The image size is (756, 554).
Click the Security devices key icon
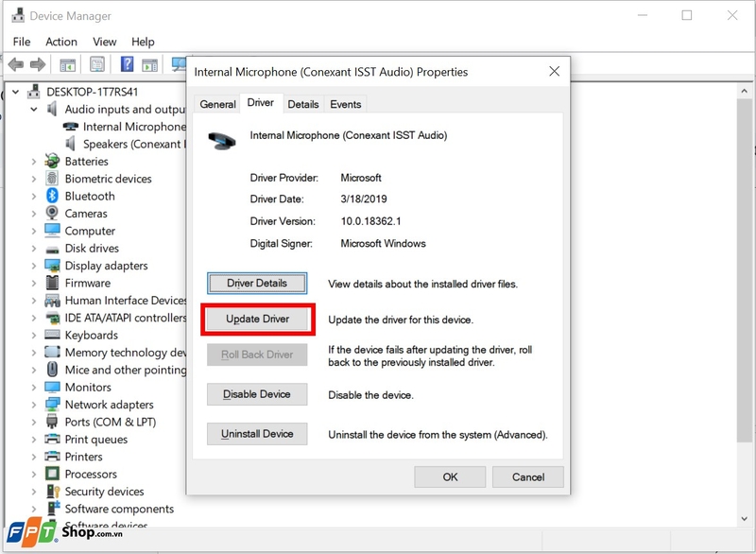coord(53,491)
